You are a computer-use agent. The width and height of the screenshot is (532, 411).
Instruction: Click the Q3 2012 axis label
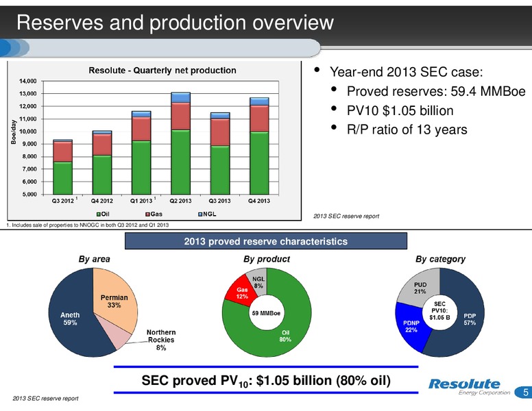point(63,201)
